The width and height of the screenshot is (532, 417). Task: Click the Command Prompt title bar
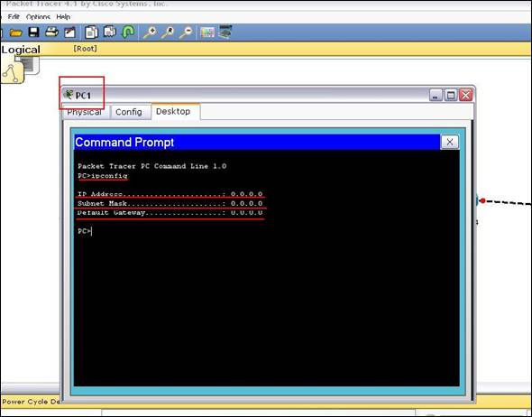257,142
